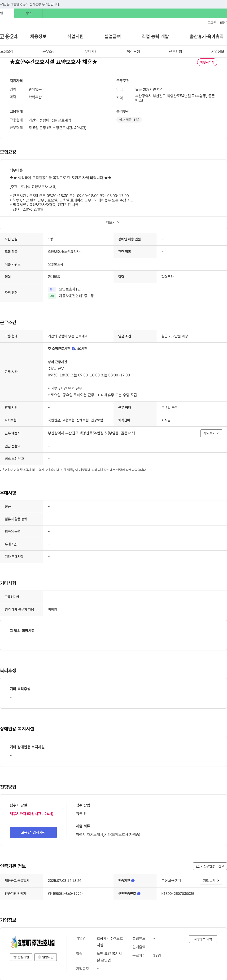Open the 채용정보 menu

pyautogui.click(x=38, y=36)
